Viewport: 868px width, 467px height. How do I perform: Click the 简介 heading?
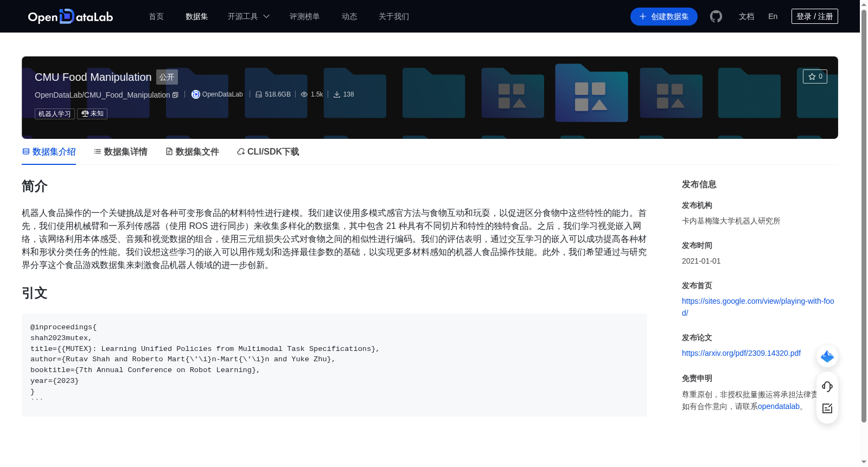point(35,186)
